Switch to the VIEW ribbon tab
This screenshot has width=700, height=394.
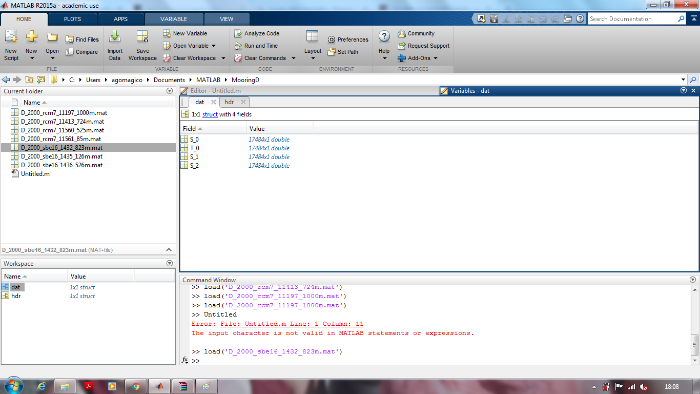(x=226, y=19)
